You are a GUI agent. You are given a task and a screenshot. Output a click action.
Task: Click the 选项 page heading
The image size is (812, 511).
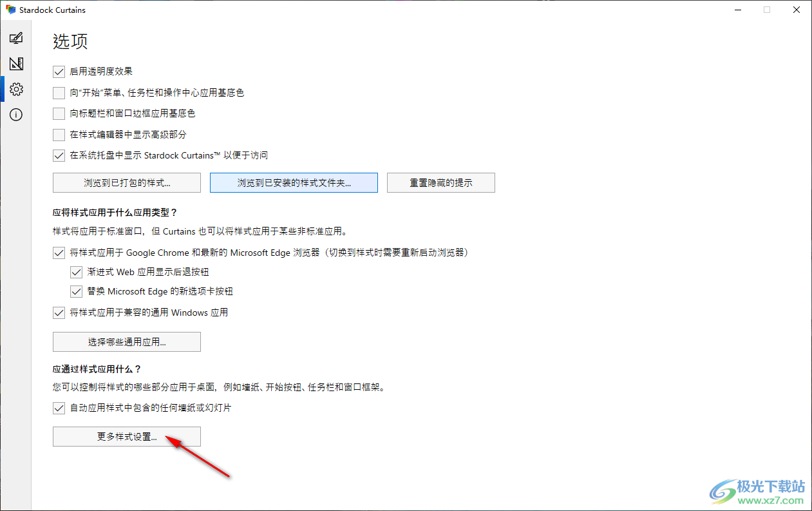(x=70, y=41)
